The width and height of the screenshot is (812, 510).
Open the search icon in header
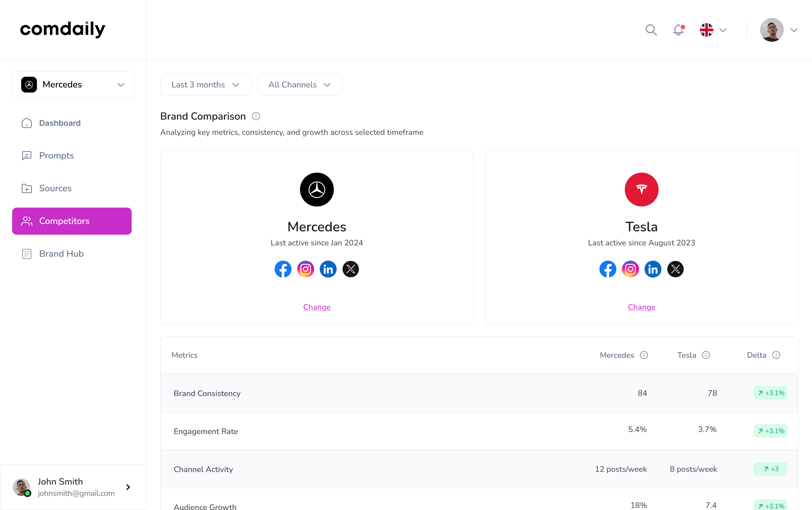click(651, 30)
